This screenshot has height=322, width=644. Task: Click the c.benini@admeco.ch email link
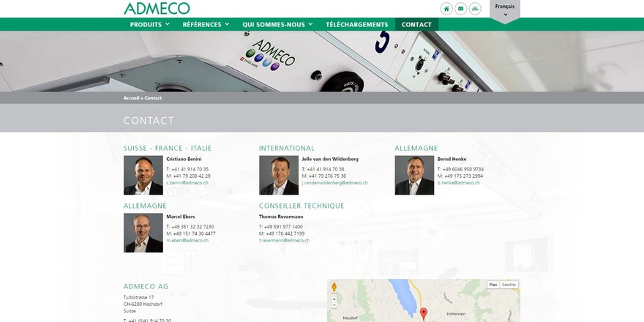coord(187,183)
